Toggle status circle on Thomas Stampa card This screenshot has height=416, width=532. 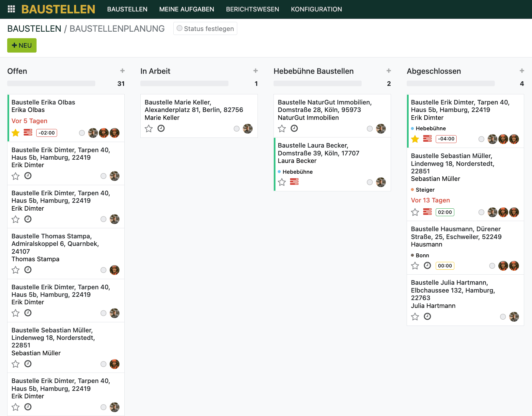(103, 270)
